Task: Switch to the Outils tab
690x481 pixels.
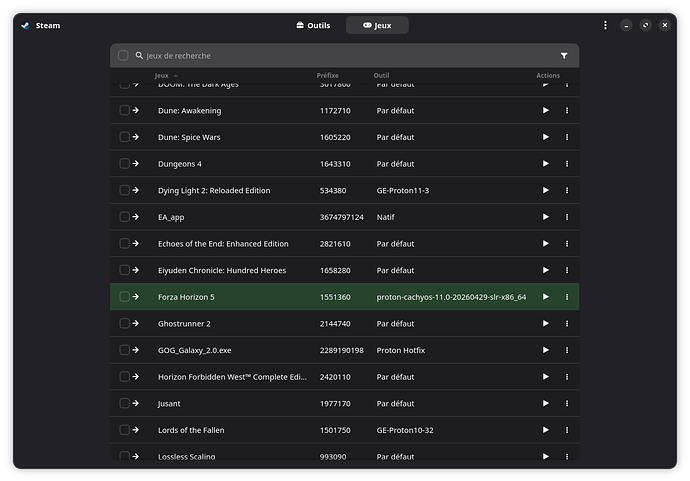Action: [313, 25]
